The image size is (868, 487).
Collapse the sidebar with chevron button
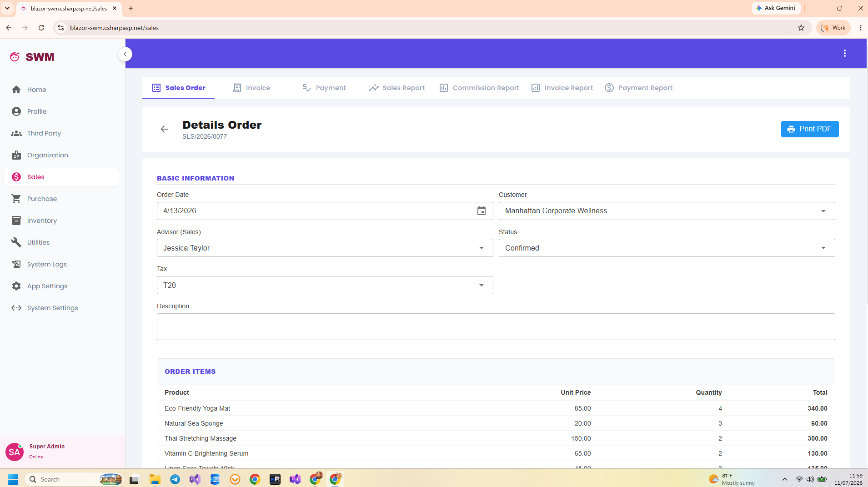click(x=125, y=54)
